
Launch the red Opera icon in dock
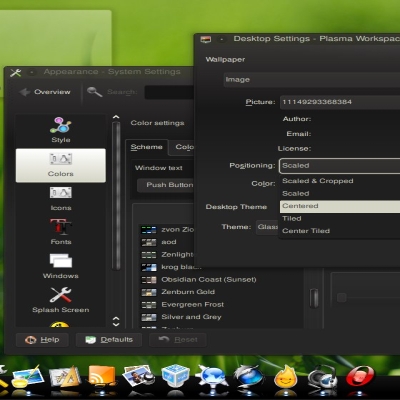(x=360, y=376)
